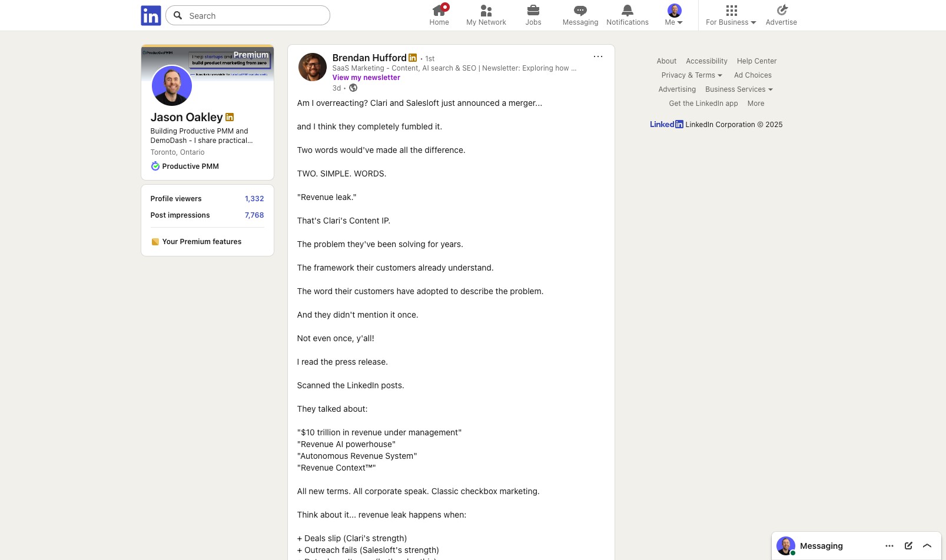Viewport: 946px width, 560px height.
Task: Expand the Messaging panel chevron
Action: (927, 546)
